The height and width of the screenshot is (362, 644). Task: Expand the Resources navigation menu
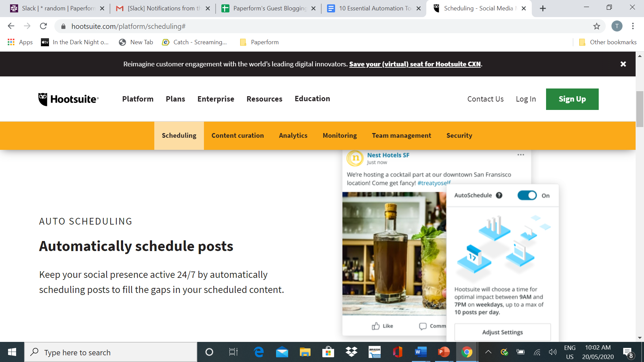pyautogui.click(x=264, y=99)
